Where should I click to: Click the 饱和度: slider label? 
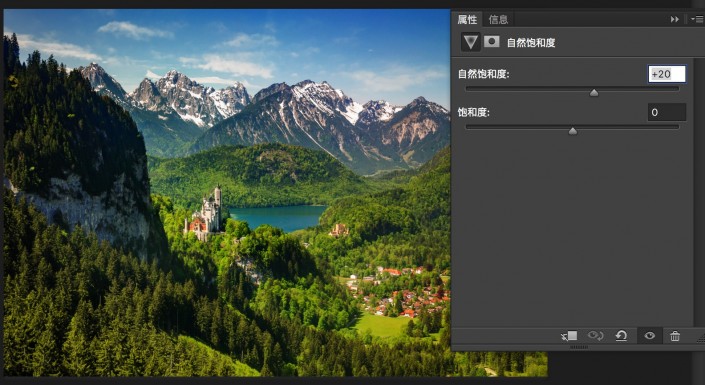(x=473, y=112)
